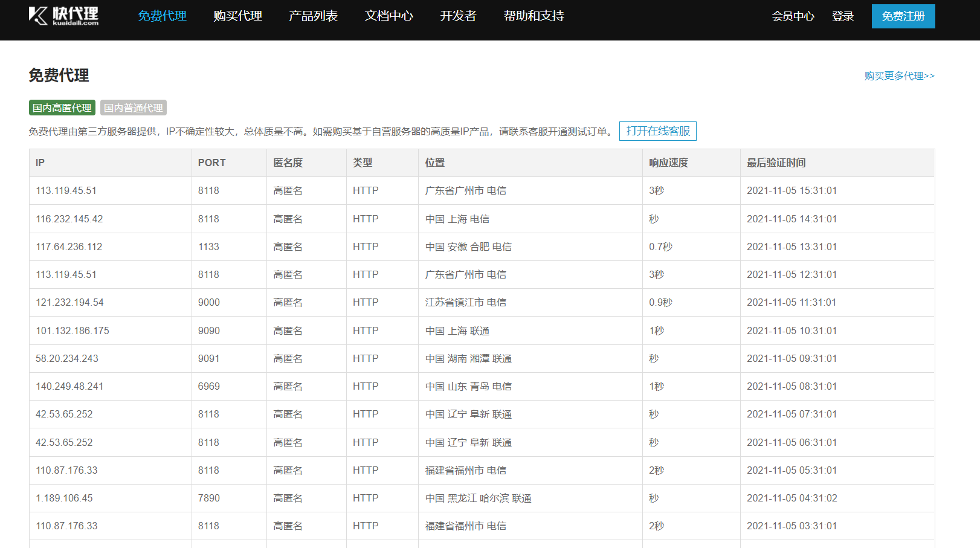Click port value 9091
Screen dimensions: 980x548
[x=208, y=358]
